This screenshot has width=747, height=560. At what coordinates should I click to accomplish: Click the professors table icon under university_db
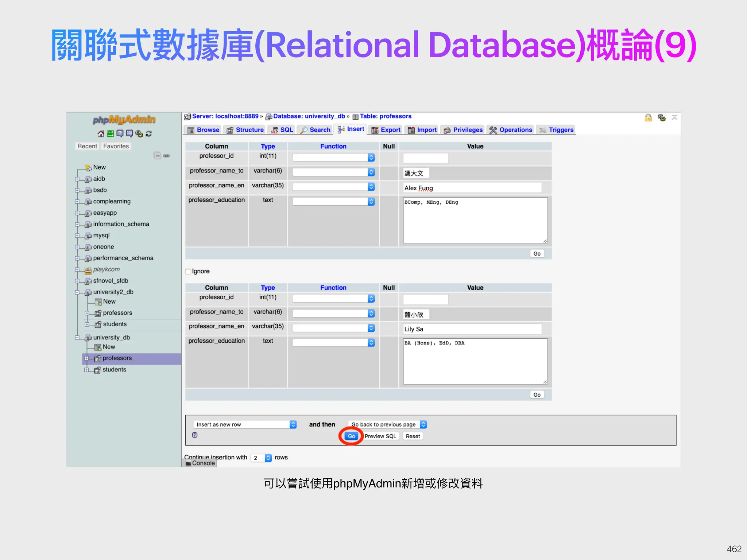[x=97, y=359]
